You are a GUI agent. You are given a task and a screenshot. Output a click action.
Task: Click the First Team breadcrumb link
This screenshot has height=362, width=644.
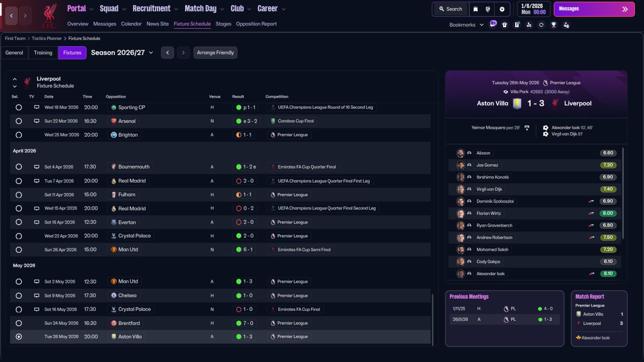pos(15,38)
